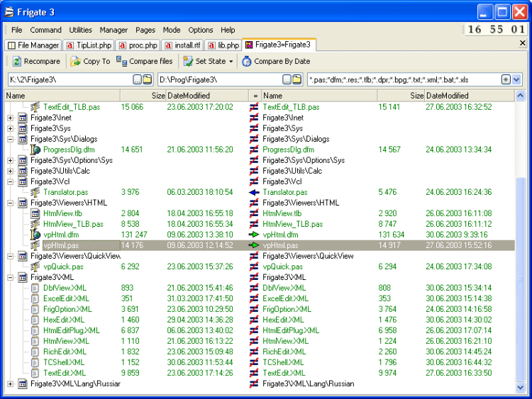This screenshot has width=532, height=399.
Task: Expand the Frigate3\XML\Lang\Russian node
Action: (x=10, y=384)
